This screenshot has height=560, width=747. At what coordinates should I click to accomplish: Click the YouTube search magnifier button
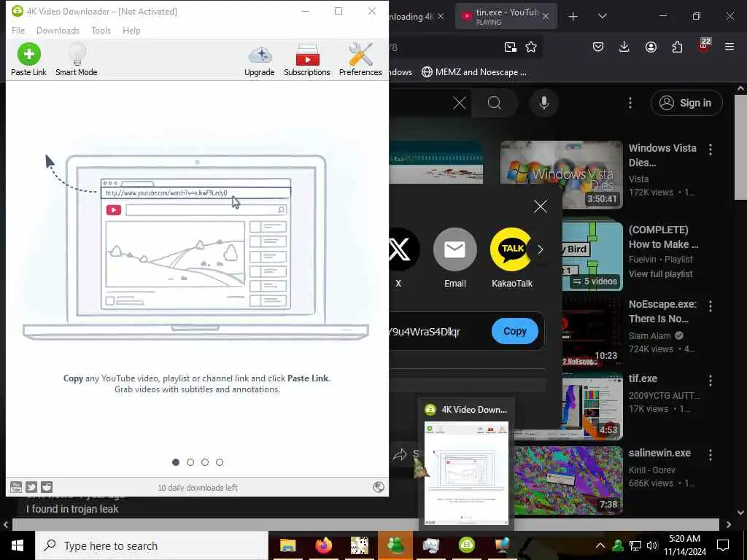point(495,103)
